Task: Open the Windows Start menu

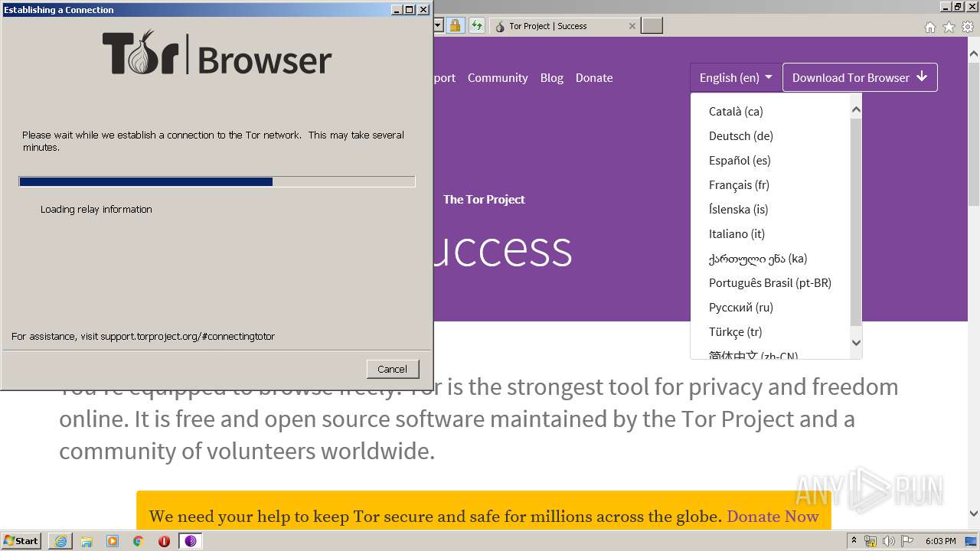Action: tap(21, 541)
